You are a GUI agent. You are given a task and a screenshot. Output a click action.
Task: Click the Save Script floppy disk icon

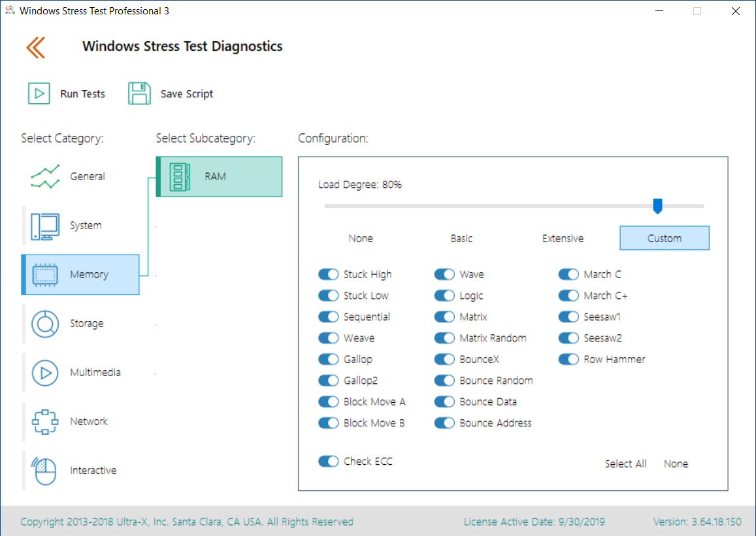(x=139, y=93)
